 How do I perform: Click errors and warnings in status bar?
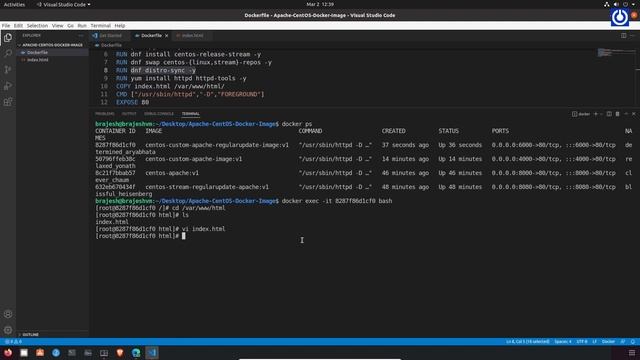click(x=14, y=342)
